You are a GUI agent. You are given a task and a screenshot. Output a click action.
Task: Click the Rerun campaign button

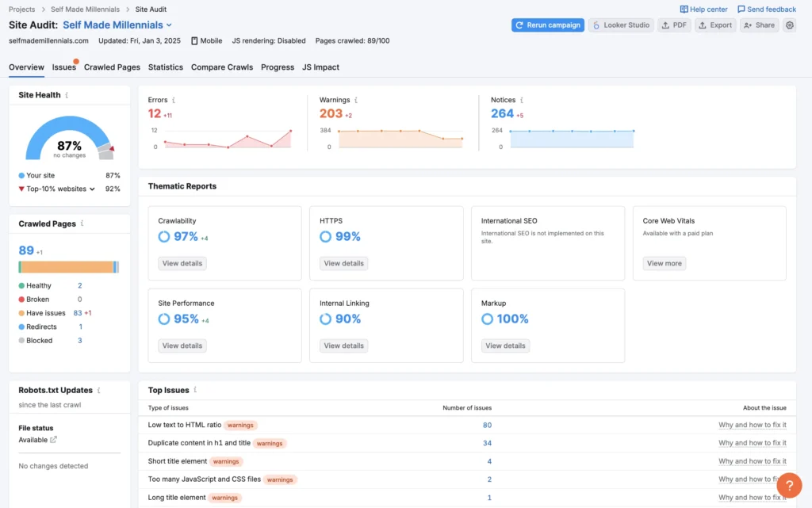click(x=549, y=25)
